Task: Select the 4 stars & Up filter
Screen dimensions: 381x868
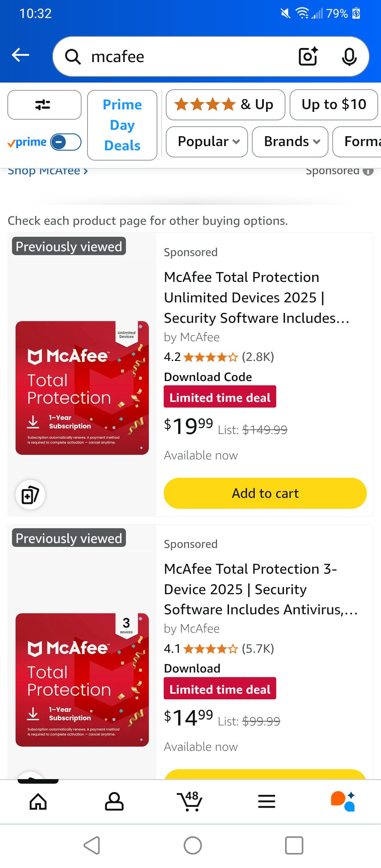Action: tap(225, 105)
